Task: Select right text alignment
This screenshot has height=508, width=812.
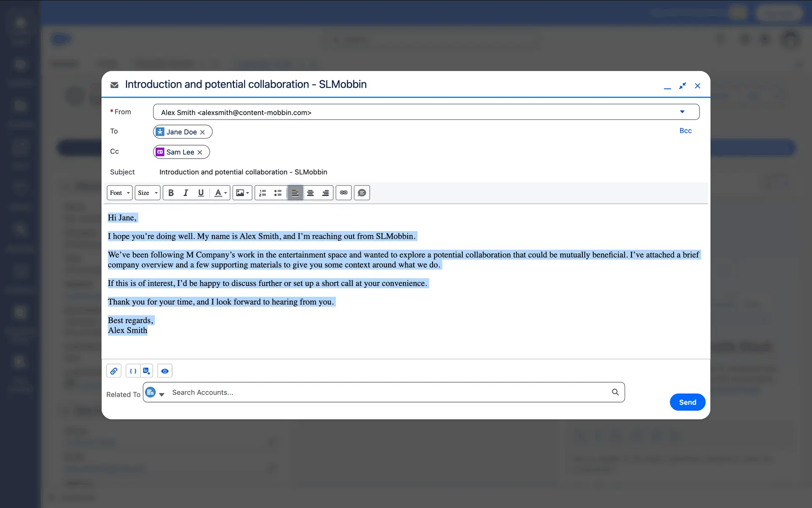Action: point(325,193)
